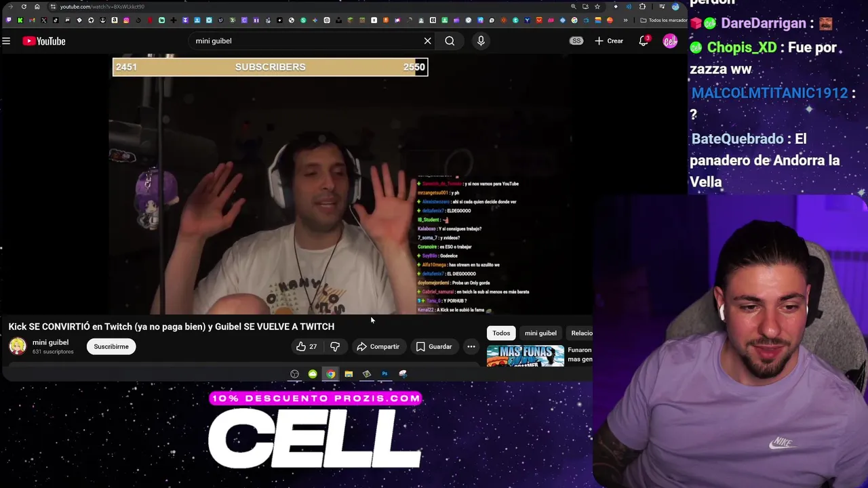Open the Crear upload menu

pyautogui.click(x=609, y=41)
